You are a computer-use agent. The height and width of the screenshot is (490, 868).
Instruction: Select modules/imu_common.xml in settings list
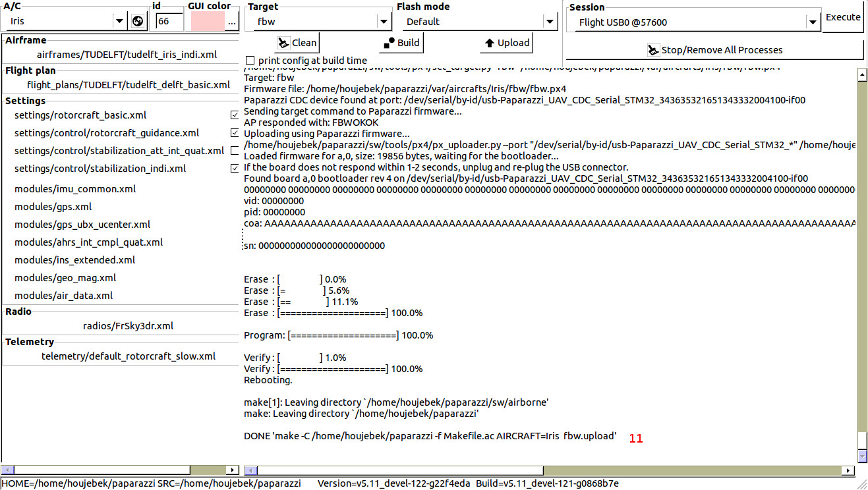coord(75,189)
